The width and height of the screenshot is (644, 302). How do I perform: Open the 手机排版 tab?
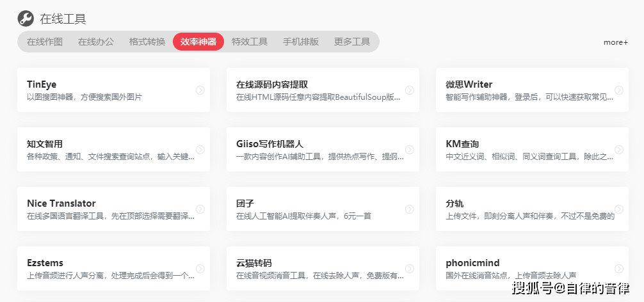pos(301,42)
